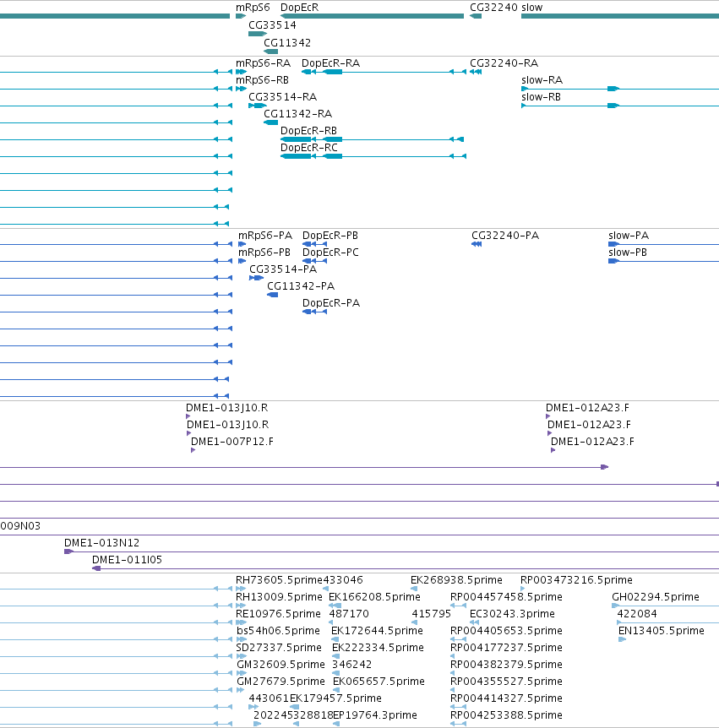The height and width of the screenshot is (728, 719).
Task: Select the GH02294.5prime EST label
Action: (656, 596)
